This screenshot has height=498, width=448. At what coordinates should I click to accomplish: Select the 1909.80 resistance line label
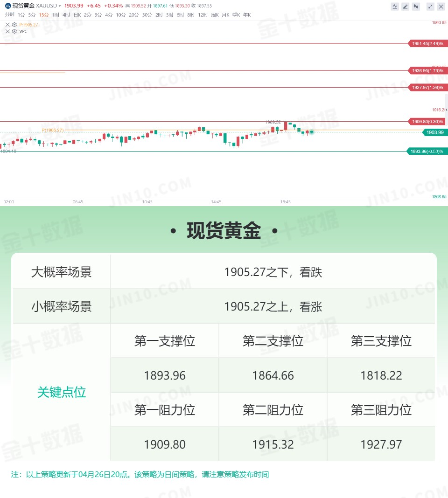pyautogui.click(x=427, y=121)
